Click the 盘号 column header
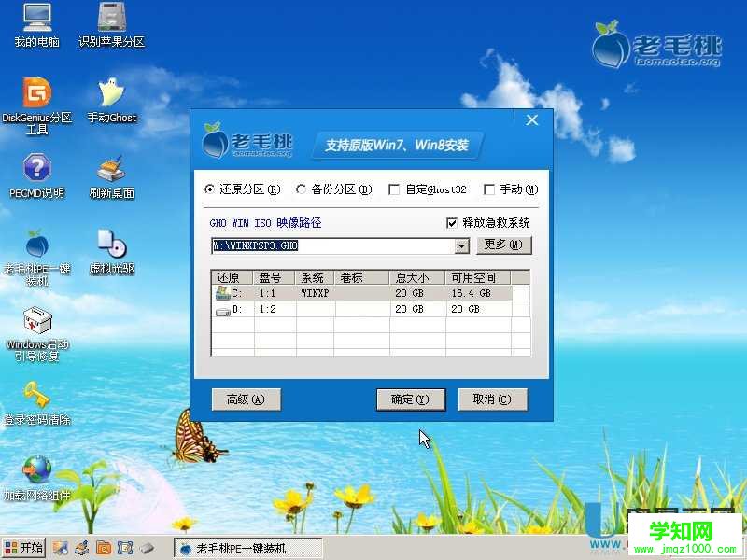747x560 pixels. [275, 277]
